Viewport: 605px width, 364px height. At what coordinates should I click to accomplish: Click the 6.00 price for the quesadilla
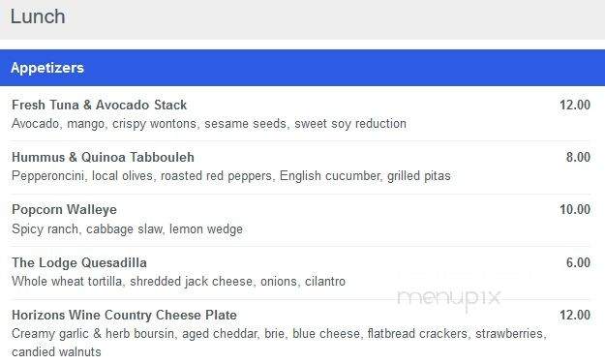click(578, 262)
